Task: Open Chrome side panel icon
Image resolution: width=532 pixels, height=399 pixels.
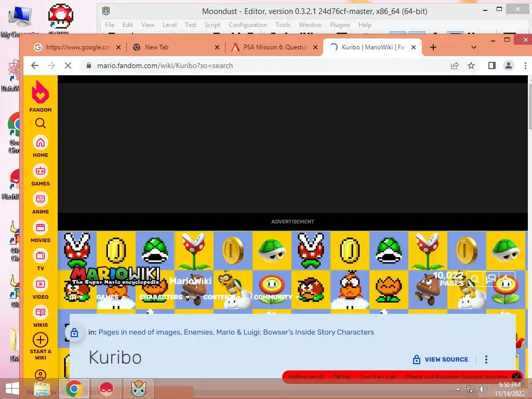Action: coord(491,65)
